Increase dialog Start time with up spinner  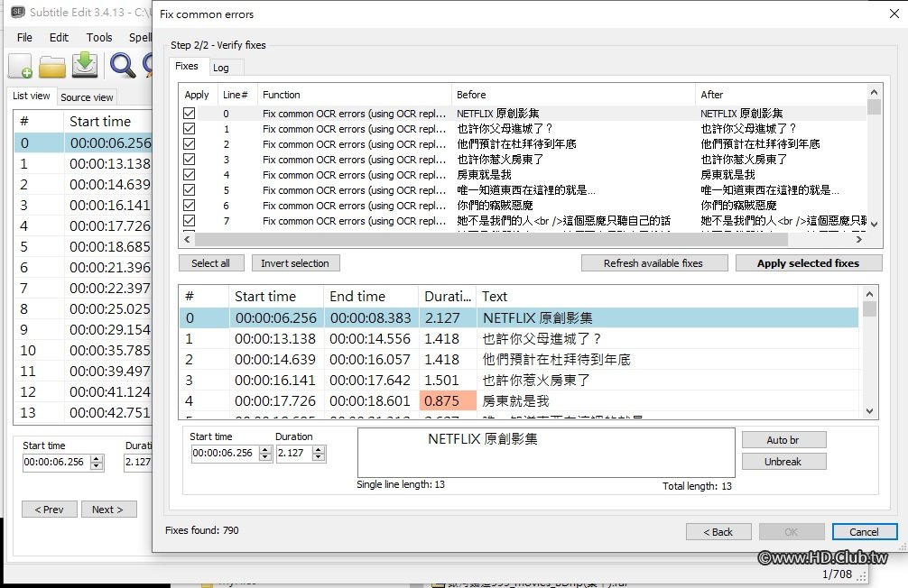[265, 450]
